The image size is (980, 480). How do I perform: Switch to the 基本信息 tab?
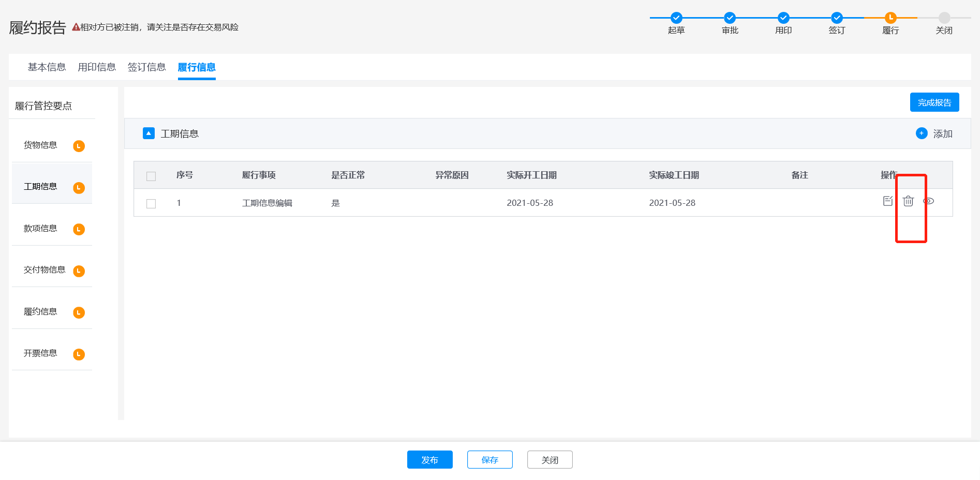[47, 67]
